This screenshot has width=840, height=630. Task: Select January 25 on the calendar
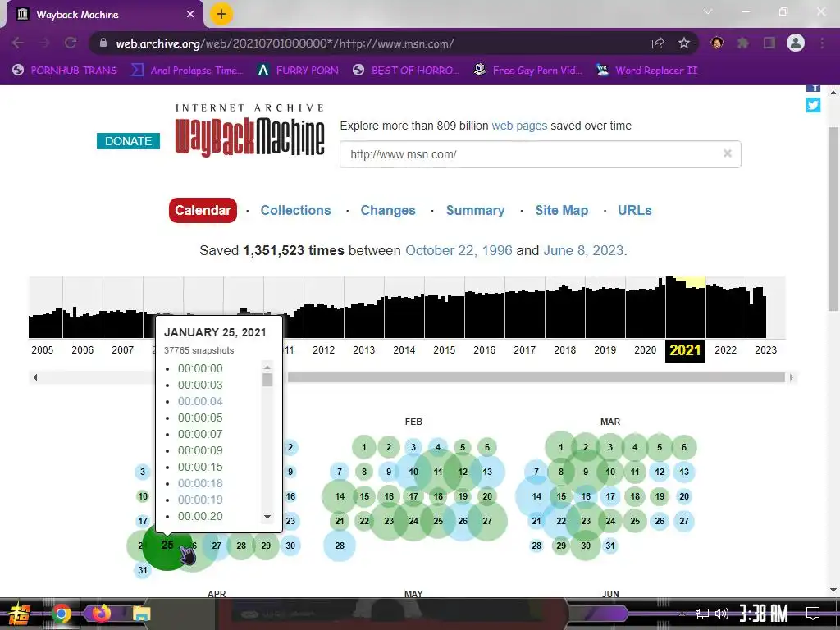tap(167, 545)
